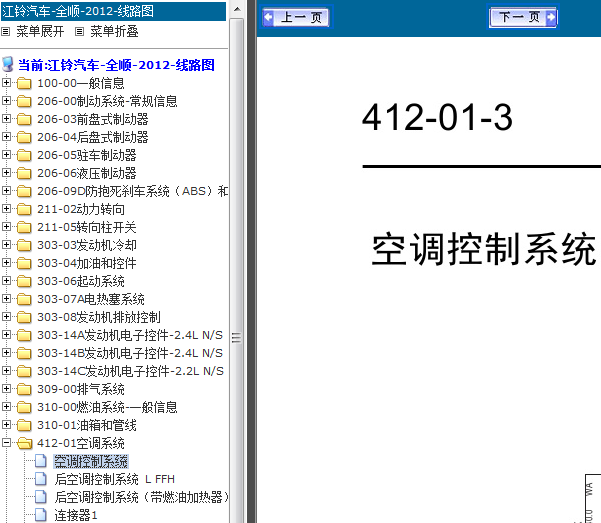601x523 pixels.
Task: Select the 206-06液压制动器 folder label
Action: click(x=87, y=173)
